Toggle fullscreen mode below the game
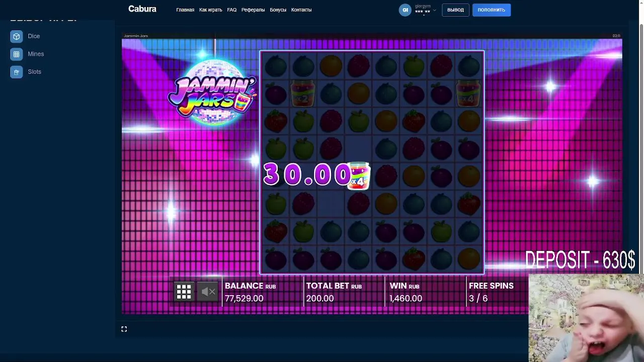644x362 pixels. [124, 329]
